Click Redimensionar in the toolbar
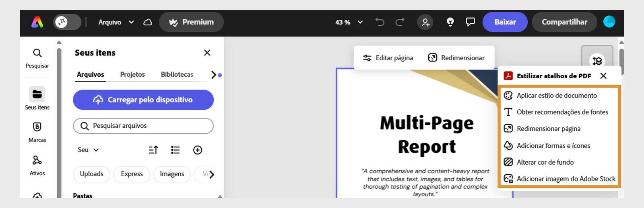This screenshot has width=644, height=208. pos(456,58)
